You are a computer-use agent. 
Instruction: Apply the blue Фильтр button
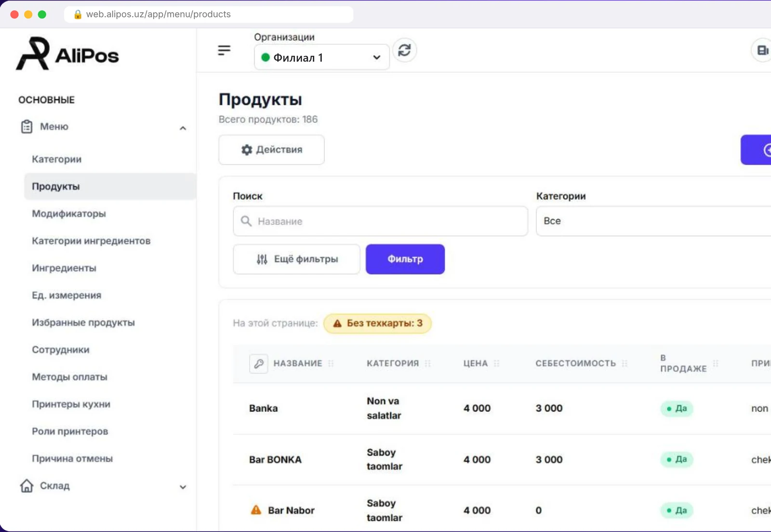coord(405,259)
